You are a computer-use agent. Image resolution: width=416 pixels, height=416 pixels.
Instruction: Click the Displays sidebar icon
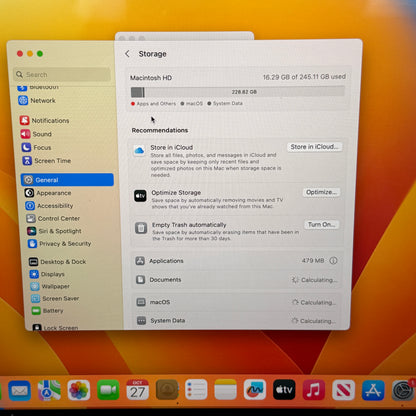34,274
